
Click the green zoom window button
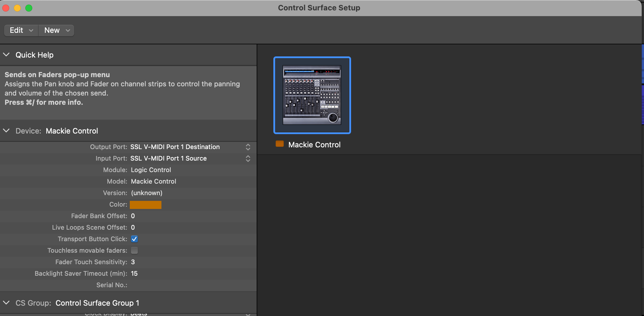(29, 8)
